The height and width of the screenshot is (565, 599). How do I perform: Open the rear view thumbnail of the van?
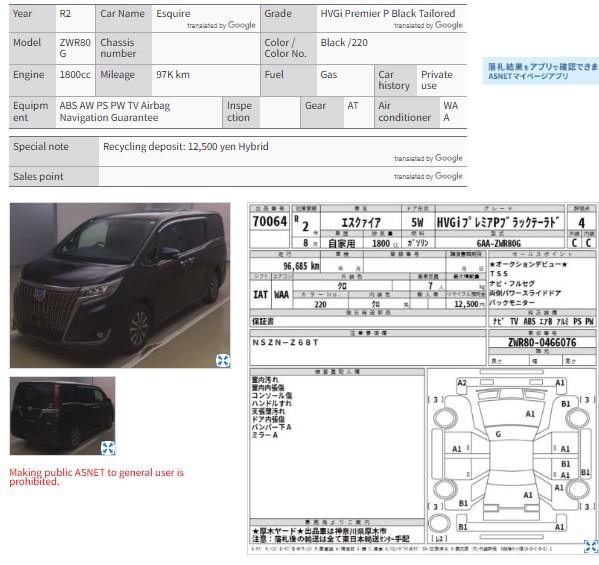(62, 416)
